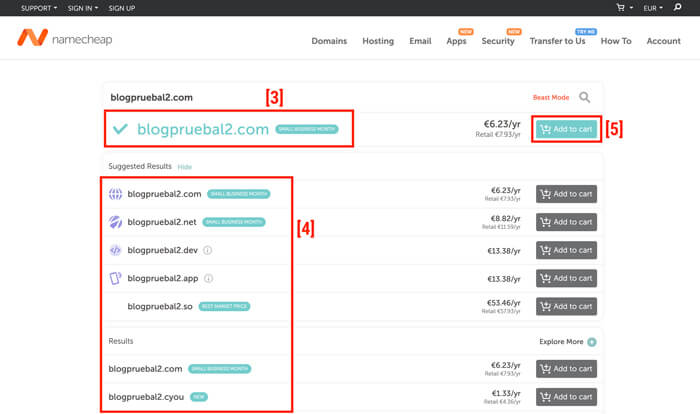700x414 pixels.
Task: Open the Hosting menu
Action: [x=378, y=41]
